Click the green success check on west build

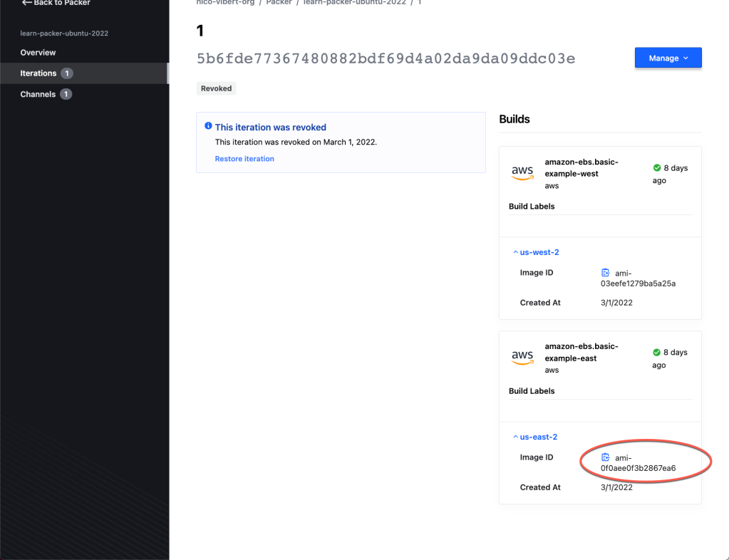(x=656, y=168)
